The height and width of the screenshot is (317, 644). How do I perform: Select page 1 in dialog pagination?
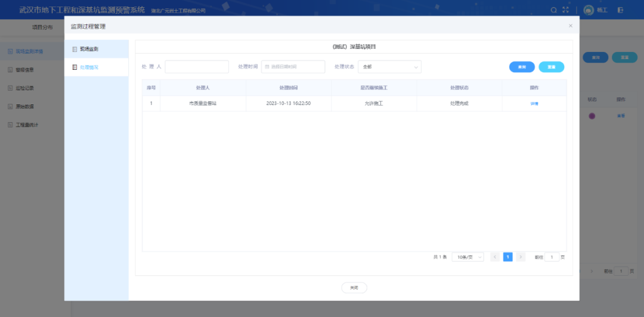tap(507, 257)
